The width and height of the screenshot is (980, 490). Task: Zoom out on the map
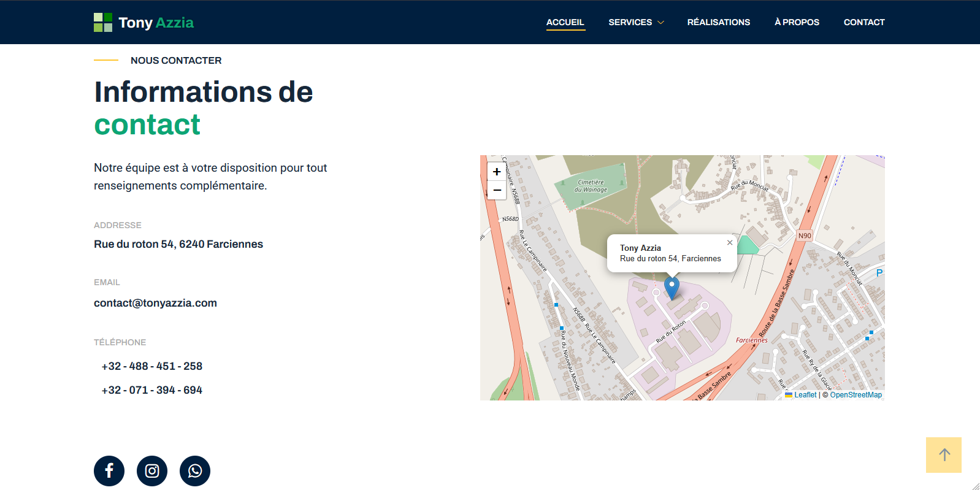tap(497, 190)
